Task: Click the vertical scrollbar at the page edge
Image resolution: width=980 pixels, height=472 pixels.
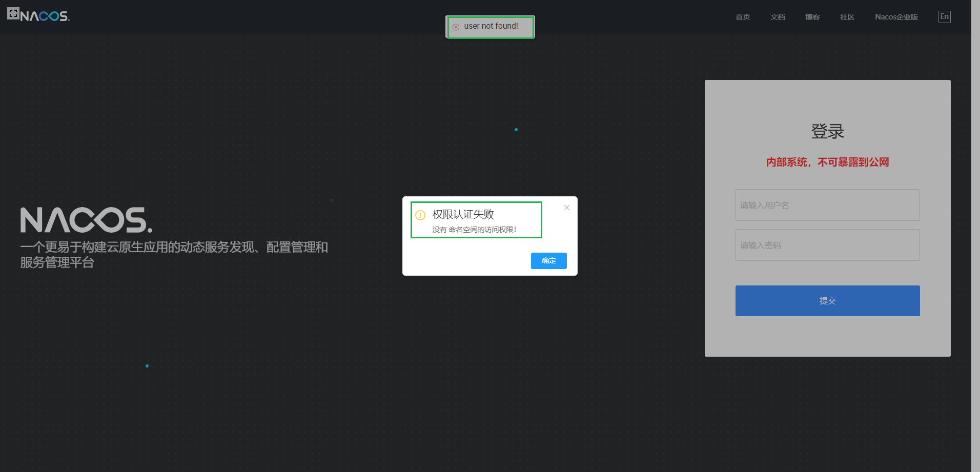Action: (x=975, y=236)
